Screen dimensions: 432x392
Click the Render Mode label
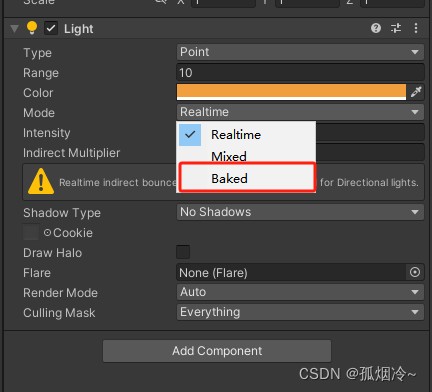pyautogui.click(x=60, y=293)
